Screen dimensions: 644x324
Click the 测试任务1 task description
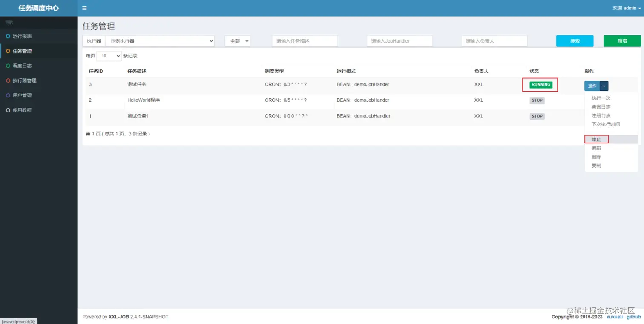click(138, 116)
